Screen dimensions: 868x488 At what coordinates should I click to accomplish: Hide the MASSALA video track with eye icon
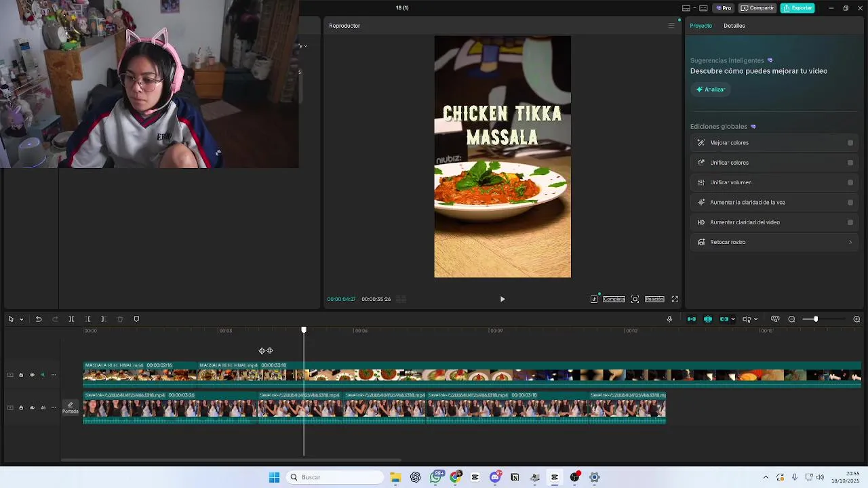pos(32,375)
